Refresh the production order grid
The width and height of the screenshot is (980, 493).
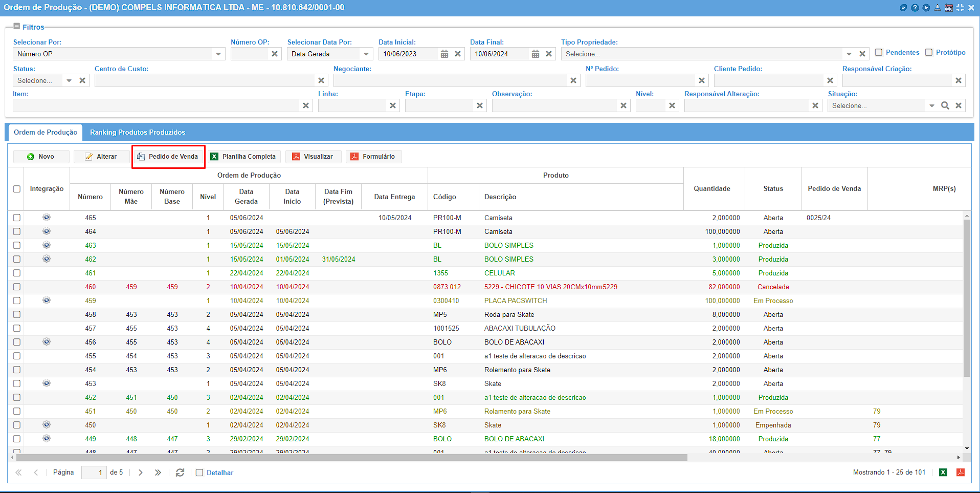(x=180, y=473)
